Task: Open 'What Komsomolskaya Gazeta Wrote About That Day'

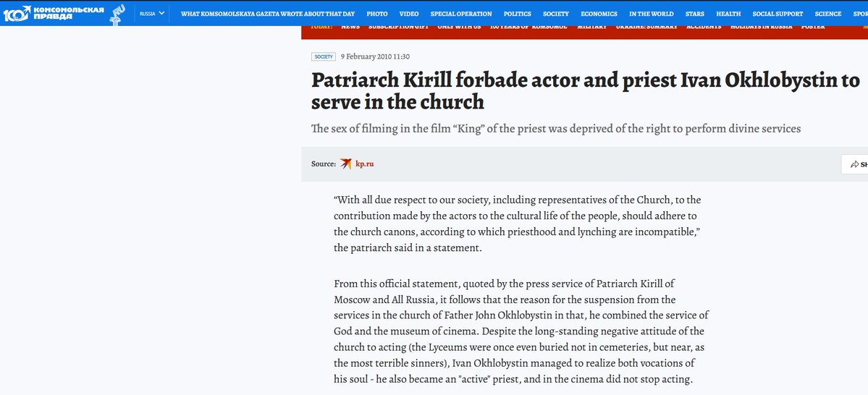Action: (267, 14)
